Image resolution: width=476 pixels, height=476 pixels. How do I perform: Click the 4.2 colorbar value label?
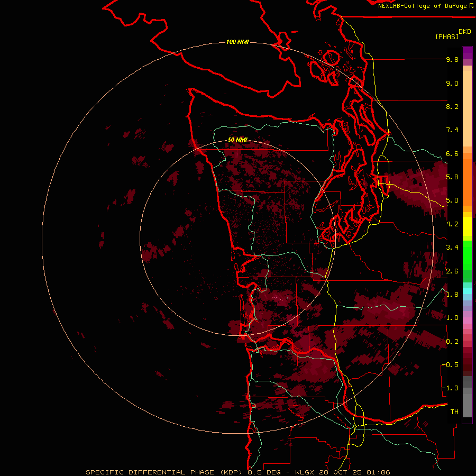coord(452,224)
